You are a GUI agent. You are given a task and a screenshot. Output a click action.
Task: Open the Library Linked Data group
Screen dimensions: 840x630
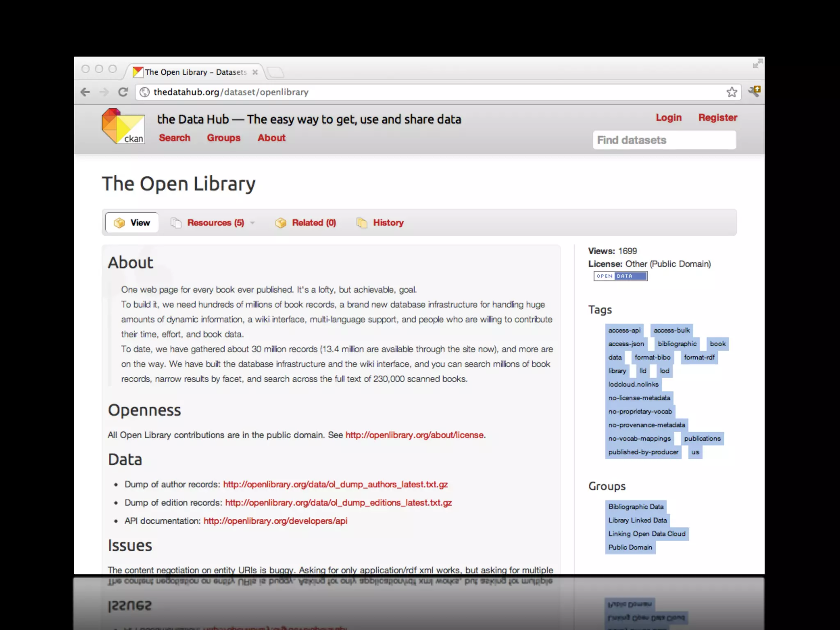point(637,520)
